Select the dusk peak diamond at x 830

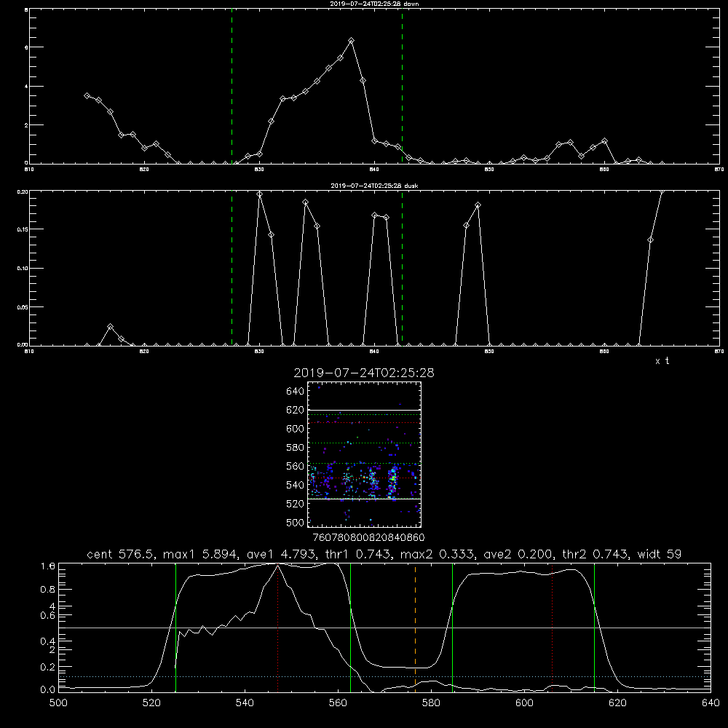pyautogui.click(x=260, y=194)
